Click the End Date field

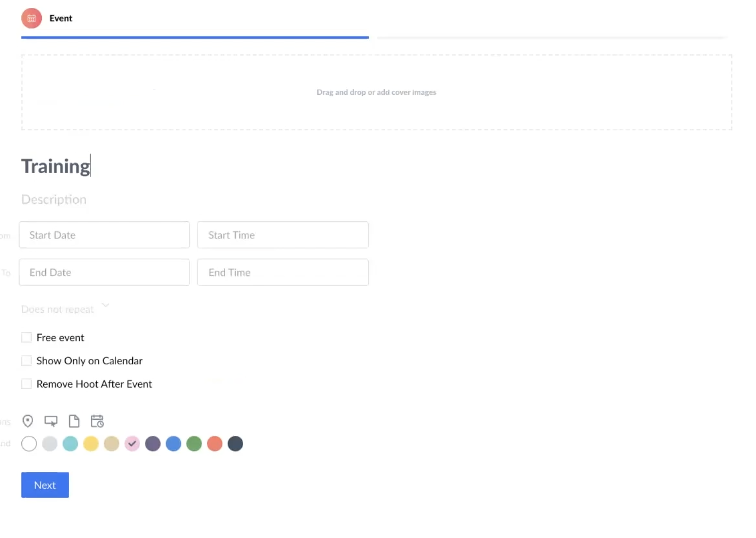pyautogui.click(x=104, y=272)
